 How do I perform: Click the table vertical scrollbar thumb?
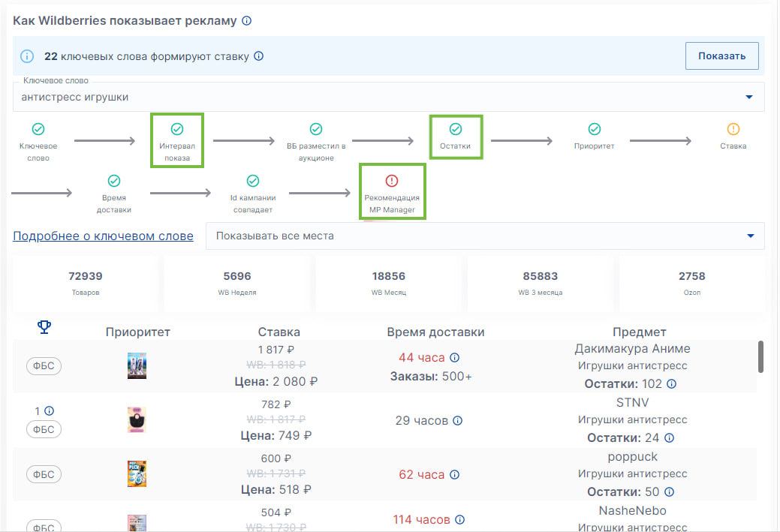click(x=760, y=356)
